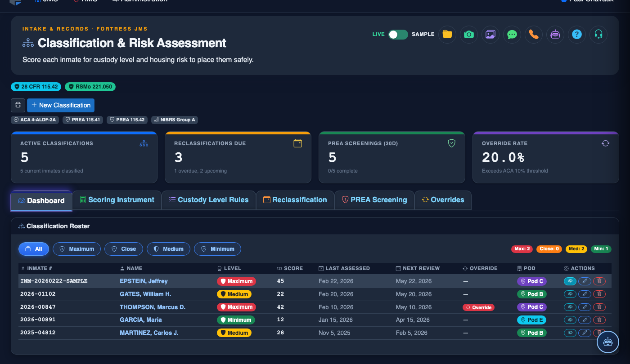Open the purple image gallery icon
630x364 pixels.
tap(490, 35)
